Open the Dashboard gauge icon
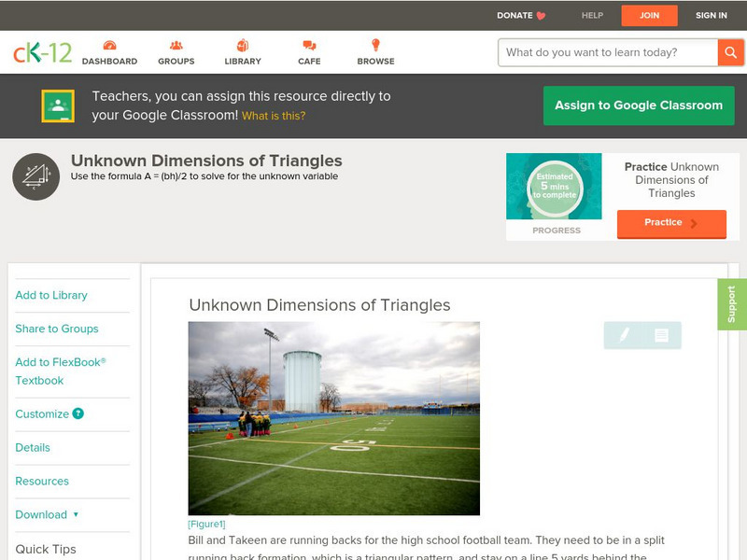The image size is (747, 560). [x=109, y=45]
